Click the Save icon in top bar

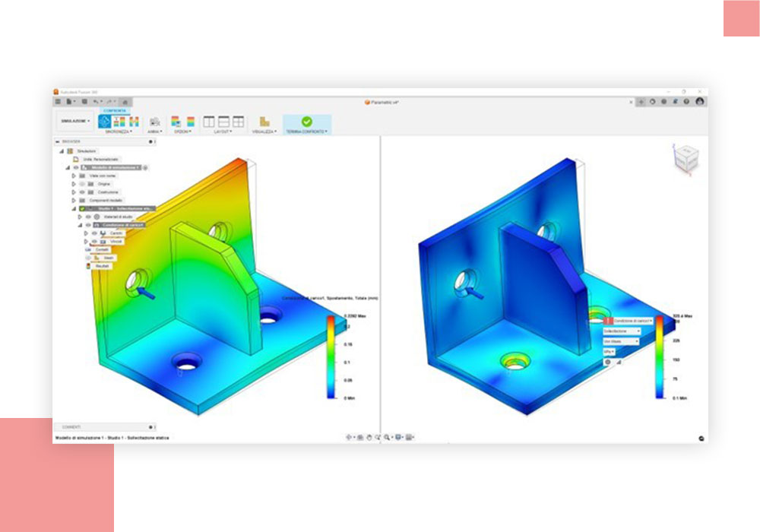coord(84,102)
